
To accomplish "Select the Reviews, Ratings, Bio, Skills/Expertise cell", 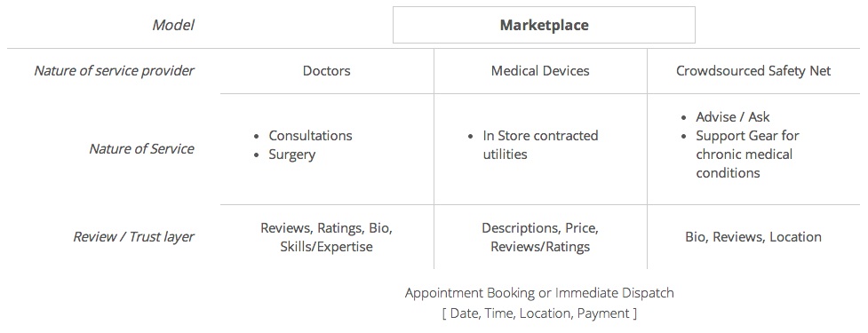I will pyautogui.click(x=327, y=237).
